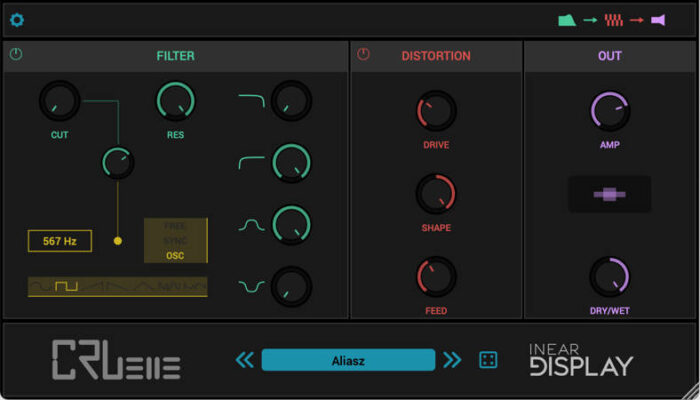This screenshot has width=700, height=400.
Task: Click the high-pass filter curve icon
Action: coord(251,162)
